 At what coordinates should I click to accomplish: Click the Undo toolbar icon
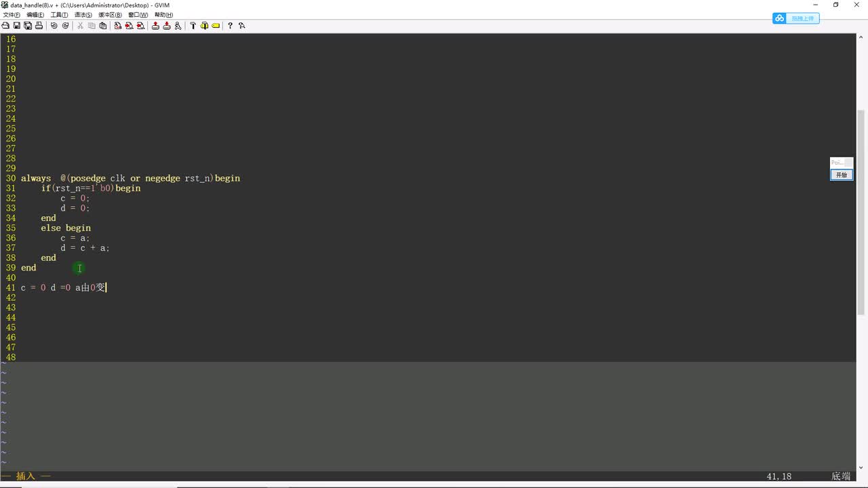pos(54,26)
